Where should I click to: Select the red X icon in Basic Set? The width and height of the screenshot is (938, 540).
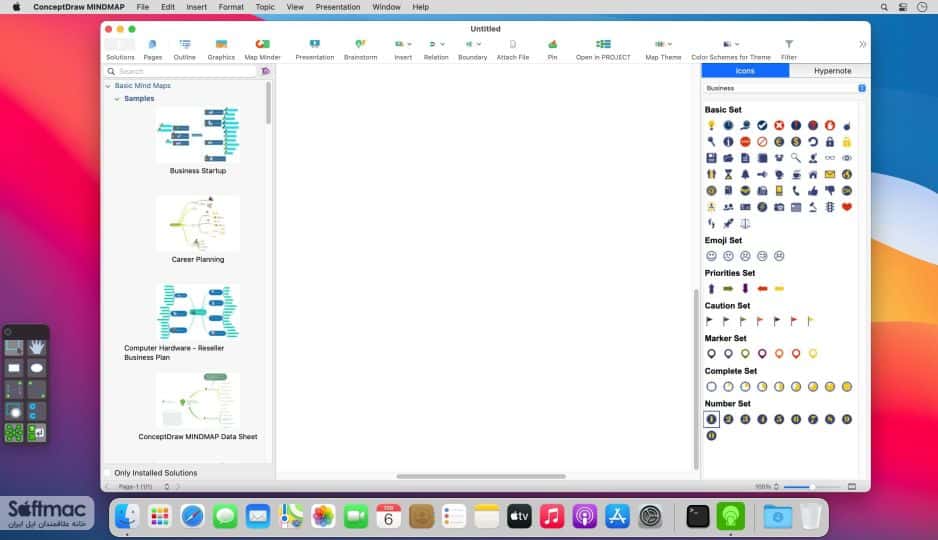pos(779,126)
